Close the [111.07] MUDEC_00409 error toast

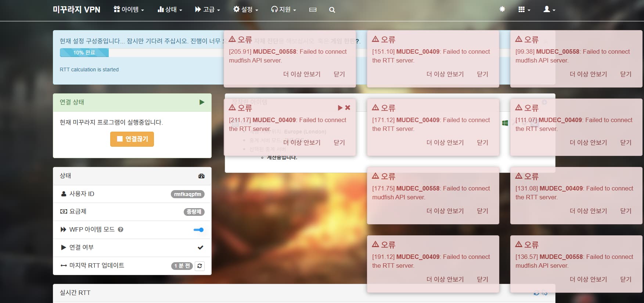pyautogui.click(x=626, y=143)
